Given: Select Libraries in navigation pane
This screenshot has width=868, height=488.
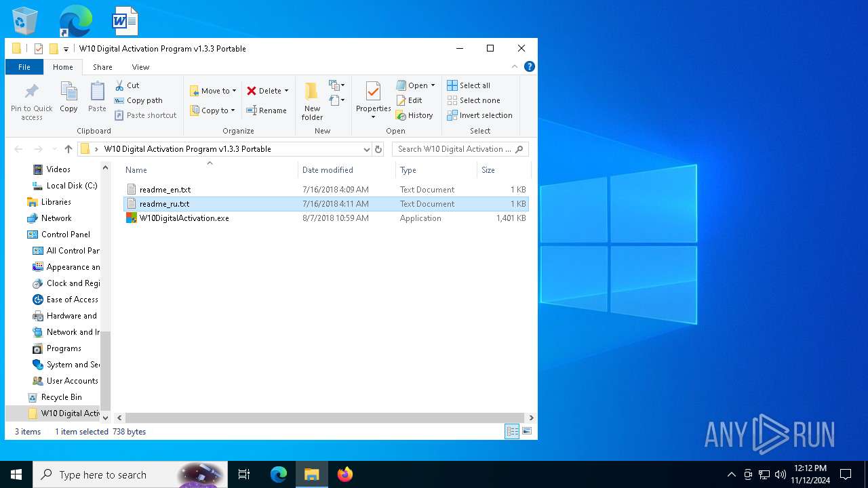Looking at the screenshot, I should [56, 202].
